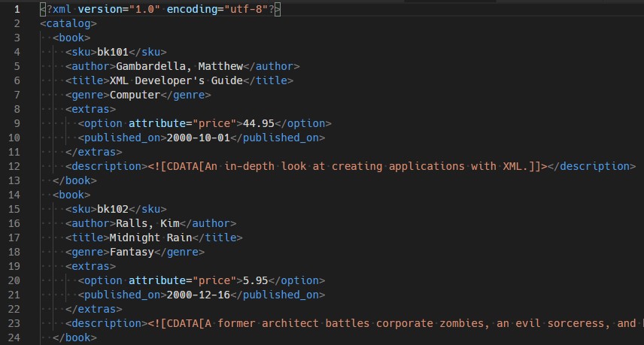This screenshot has width=644, height=345.
Task: Click line number 12 in the gutter
Action: (14, 166)
